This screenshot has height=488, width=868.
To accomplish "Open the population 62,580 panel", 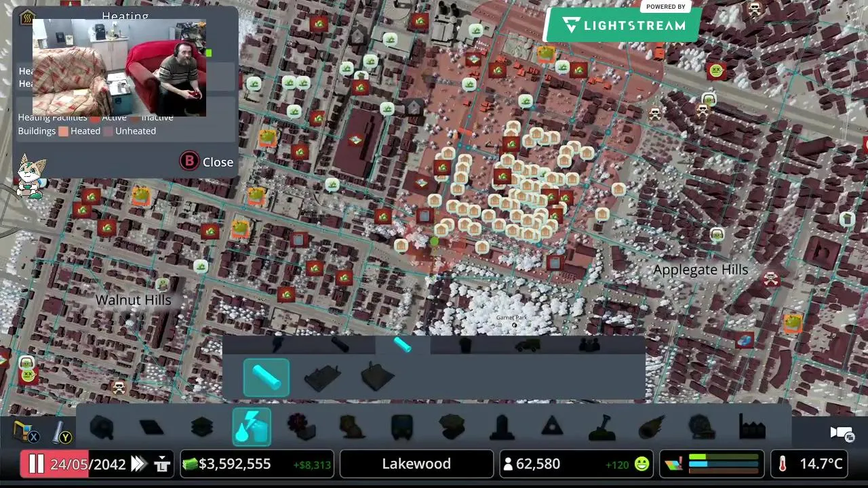I will (576, 464).
